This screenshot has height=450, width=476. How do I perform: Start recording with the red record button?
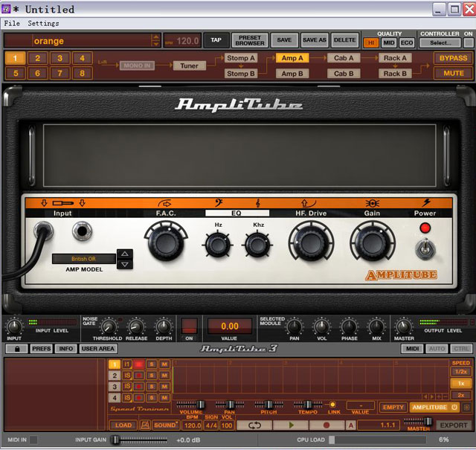327,425
